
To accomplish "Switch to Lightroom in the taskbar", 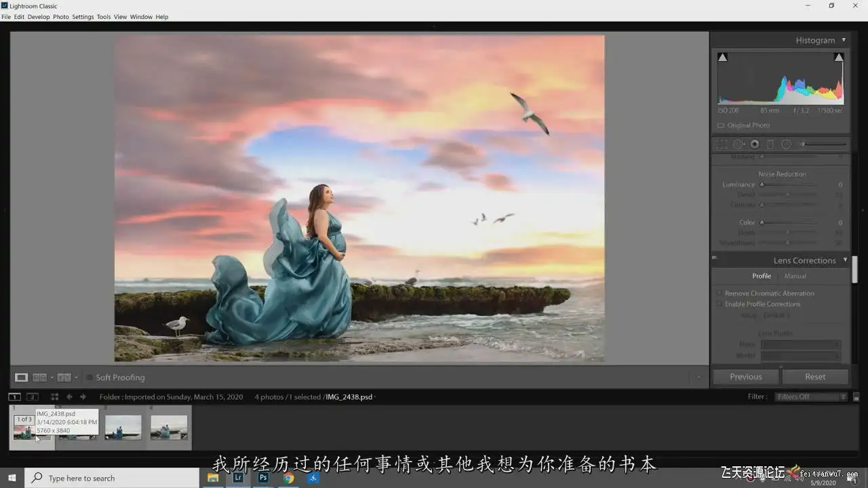I will (238, 478).
